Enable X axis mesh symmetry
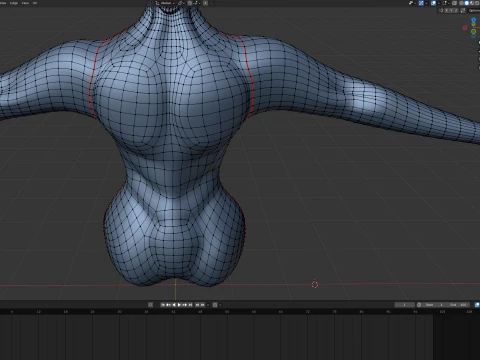Image resolution: width=480 pixels, height=360 pixels. pos(446,10)
